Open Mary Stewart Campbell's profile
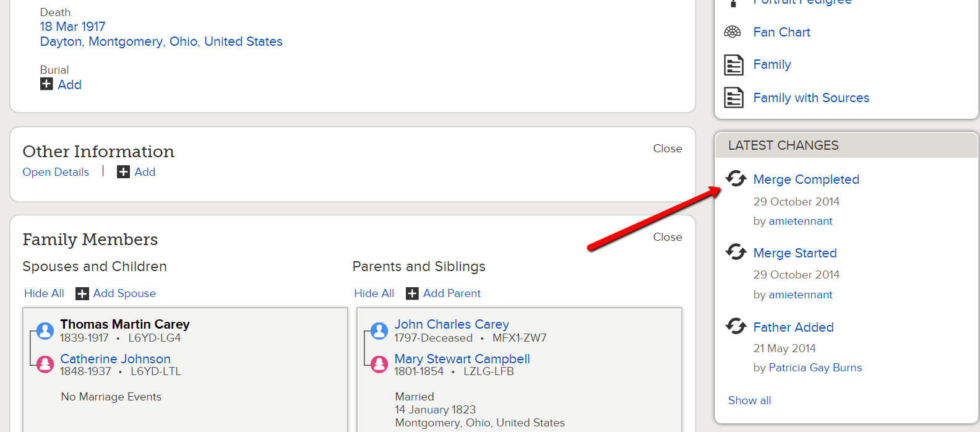 click(x=462, y=359)
